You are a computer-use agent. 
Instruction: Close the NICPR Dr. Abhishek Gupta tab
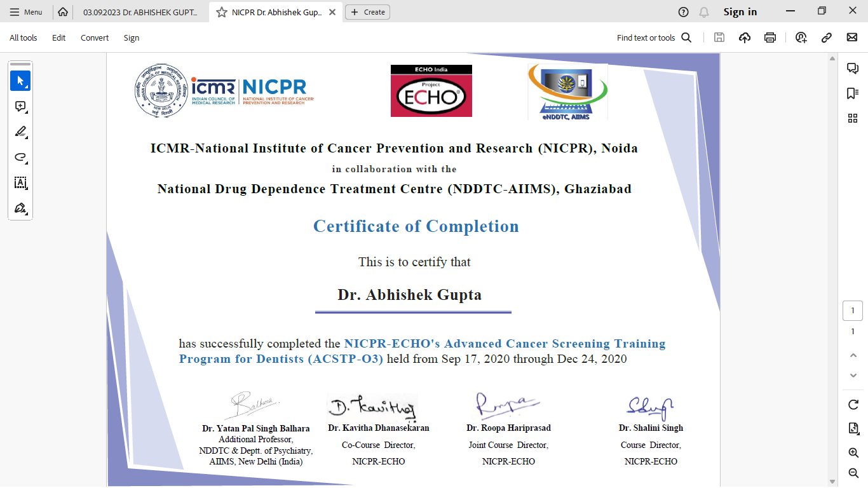pyautogui.click(x=332, y=12)
